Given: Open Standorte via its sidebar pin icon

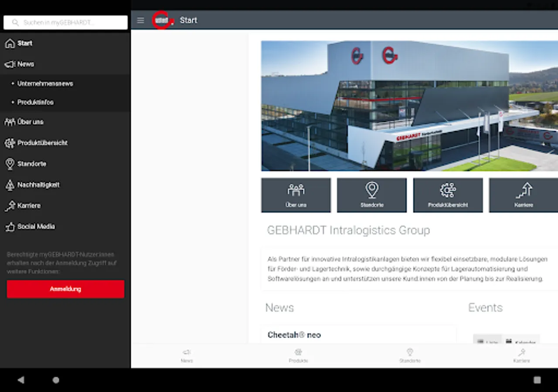Looking at the screenshot, I should (10, 164).
